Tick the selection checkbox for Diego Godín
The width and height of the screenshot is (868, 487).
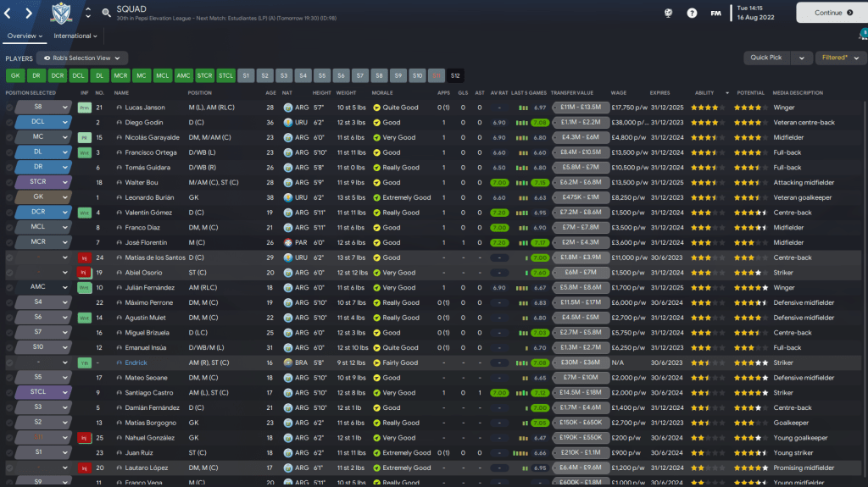(9, 123)
